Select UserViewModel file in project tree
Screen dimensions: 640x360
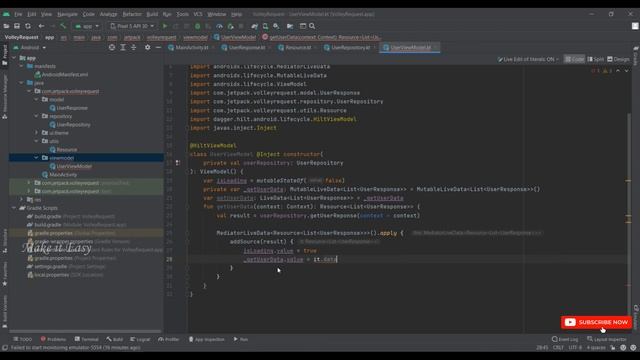pyautogui.click(x=71, y=166)
